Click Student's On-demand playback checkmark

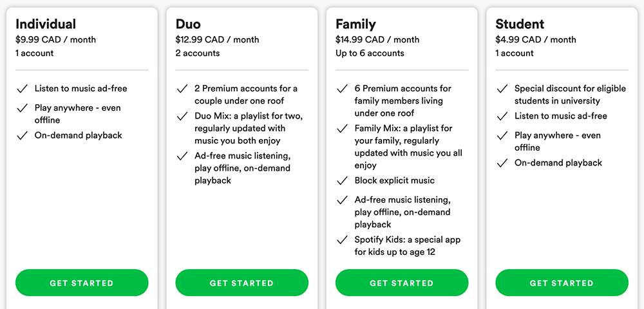click(x=502, y=164)
